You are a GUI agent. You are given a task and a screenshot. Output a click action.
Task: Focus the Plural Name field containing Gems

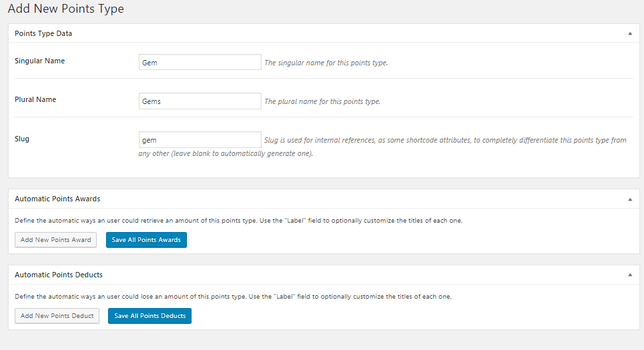point(200,101)
